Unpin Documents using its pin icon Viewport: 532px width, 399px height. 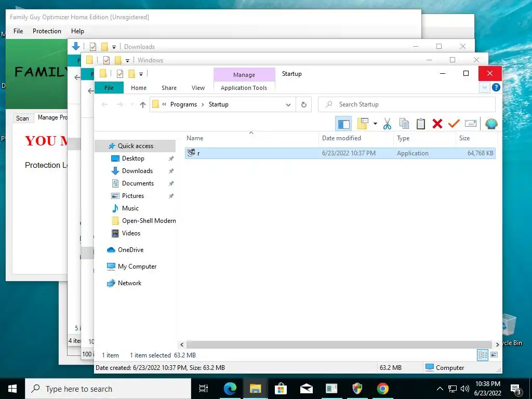point(171,183)
